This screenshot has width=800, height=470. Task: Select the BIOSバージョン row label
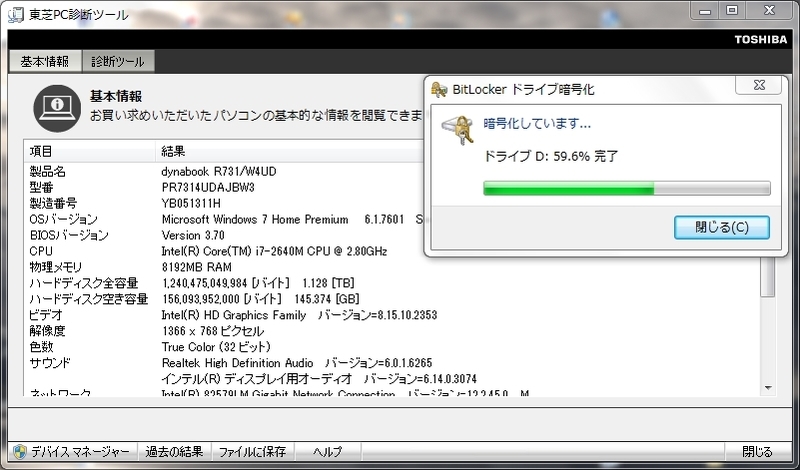click(69, 235)
